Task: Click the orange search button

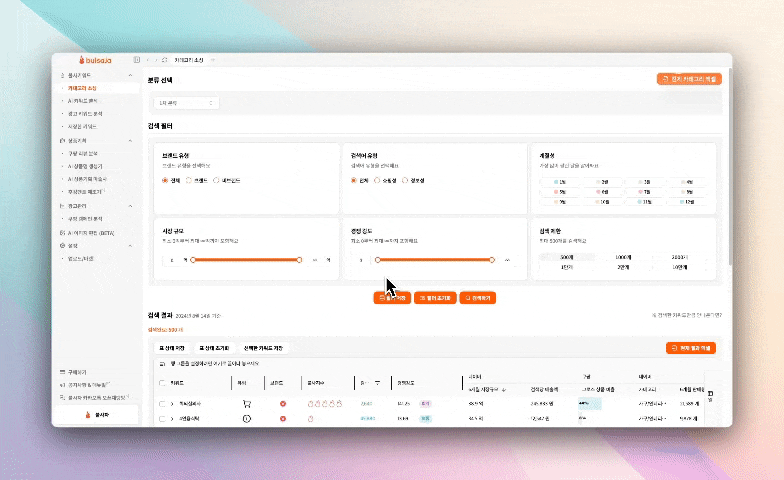Action: pyautogui.click(x=478, y=298)
